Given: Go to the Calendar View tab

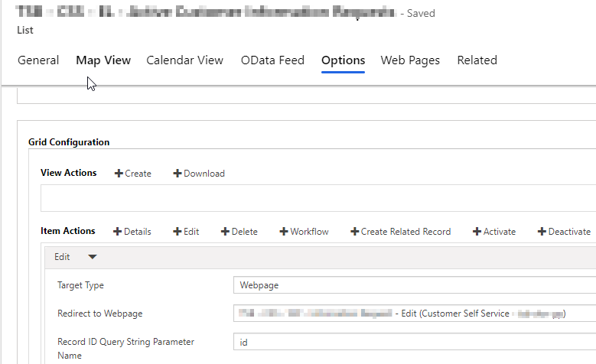Looking at the screenshot, I should coord(184,60).
